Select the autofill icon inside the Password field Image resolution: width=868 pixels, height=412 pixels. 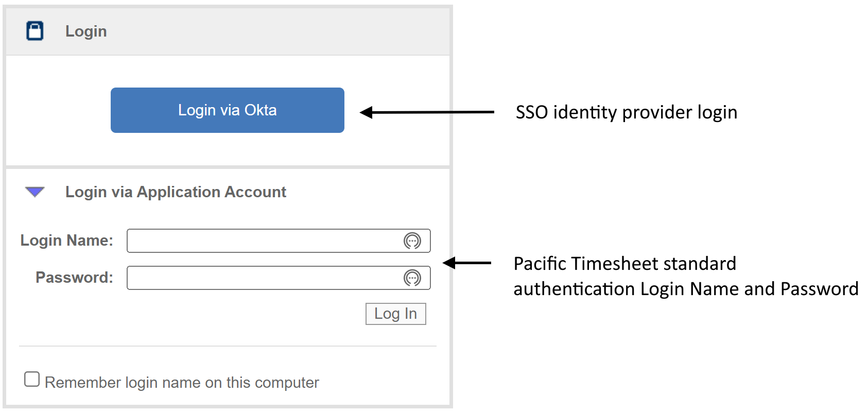tap(412, 278)
